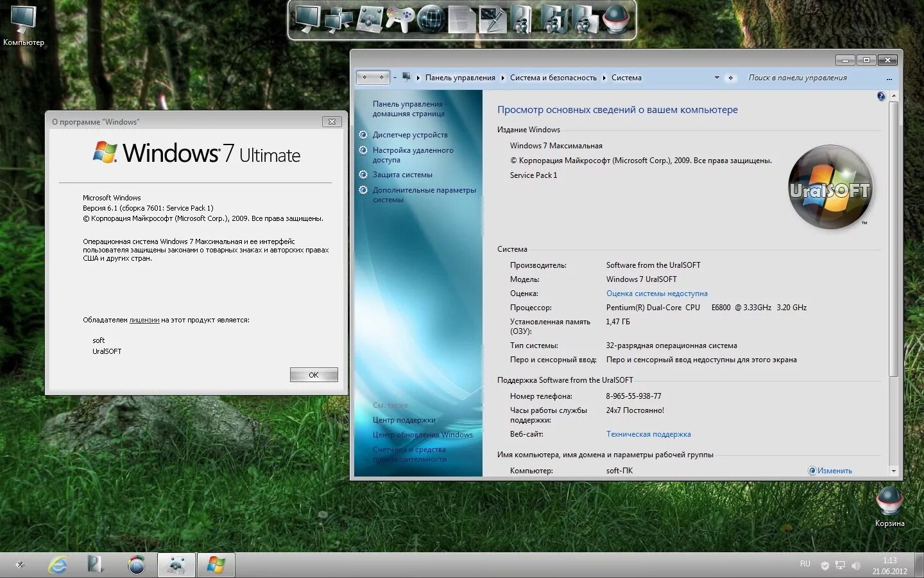Open Дополнительные параметры системы link
Screen dimensions: 924x578
[x=424, y=195]
